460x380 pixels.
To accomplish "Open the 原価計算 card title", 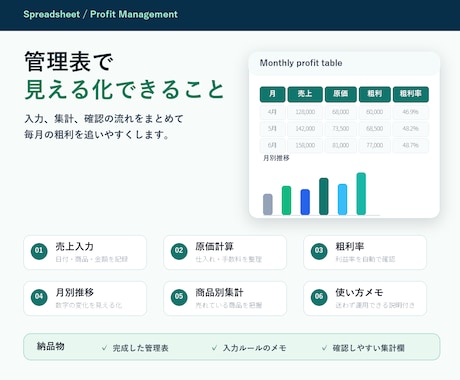I will tap(215, 247).
